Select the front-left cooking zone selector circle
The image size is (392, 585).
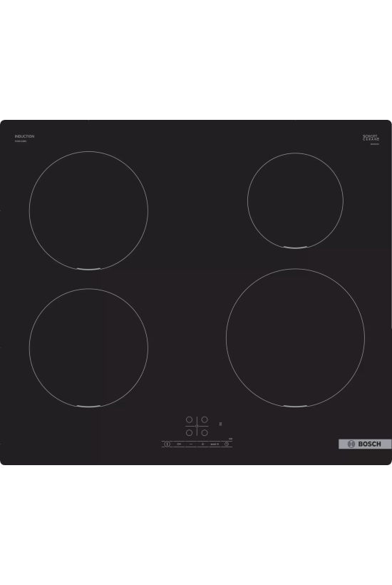[190, 432]
